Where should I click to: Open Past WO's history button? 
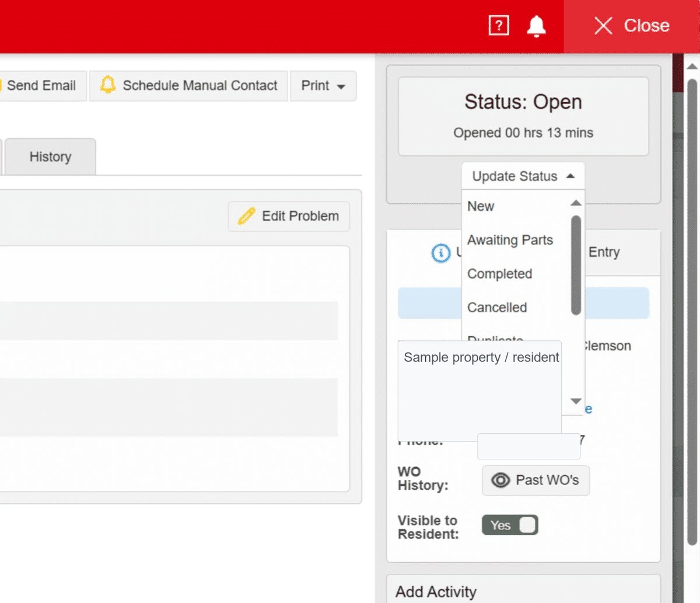tap(535, 480)
